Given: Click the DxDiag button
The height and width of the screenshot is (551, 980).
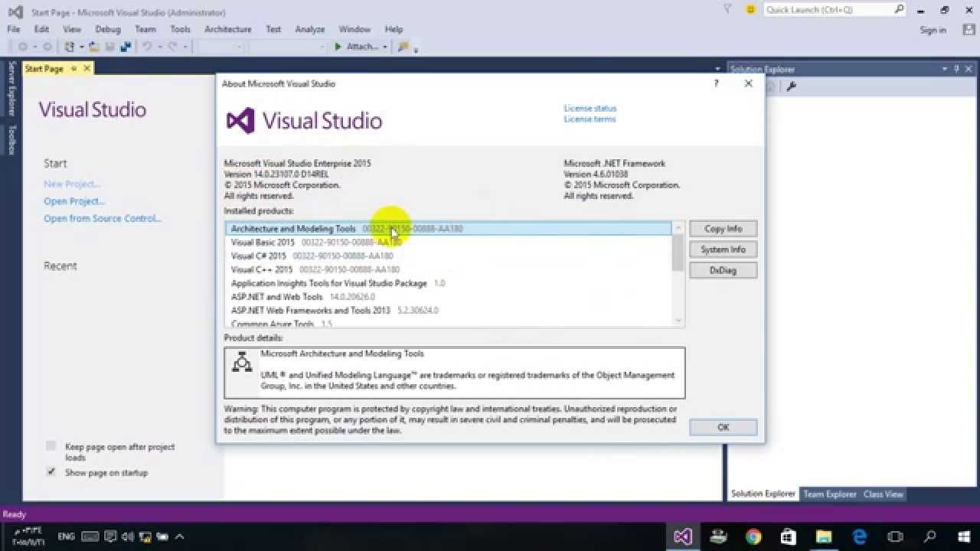Looking at the screenshot, I should [x=724, y=270].
